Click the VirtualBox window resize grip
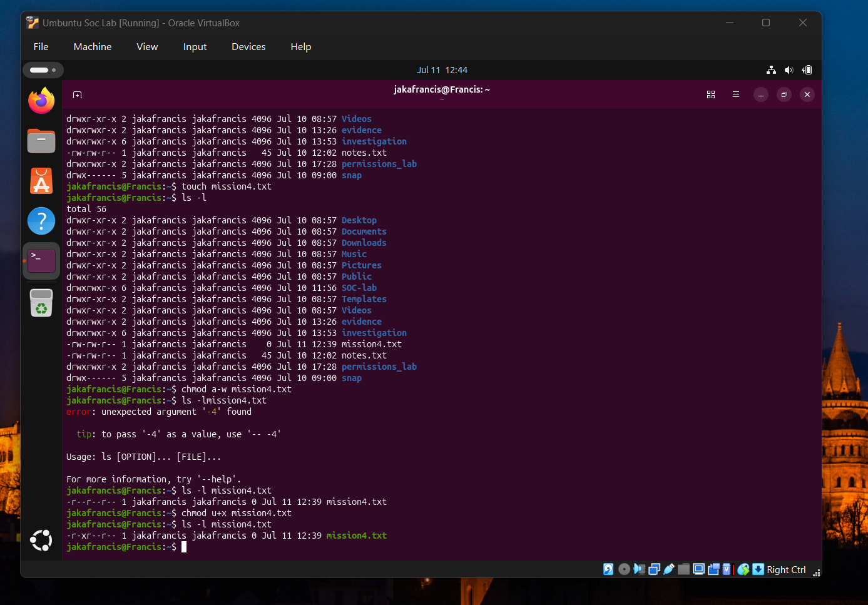Viewport: 868px width, 605px height. [816, 572]
